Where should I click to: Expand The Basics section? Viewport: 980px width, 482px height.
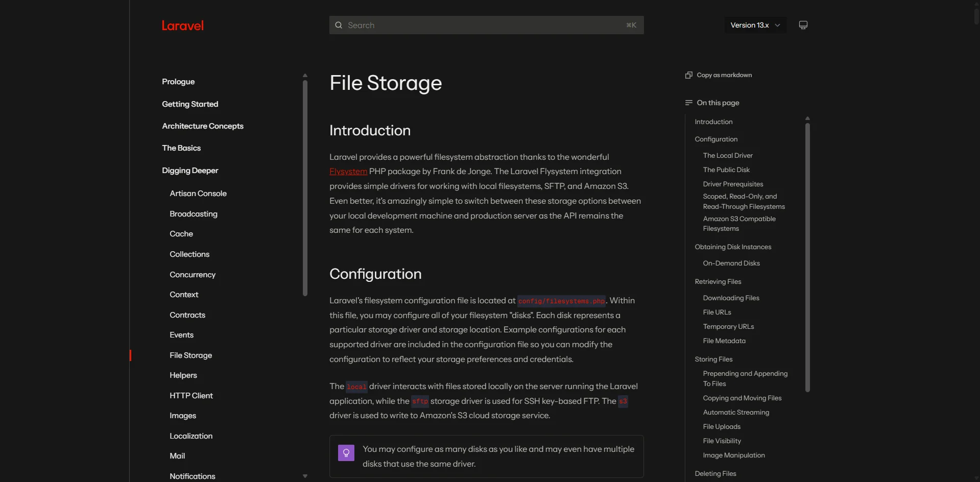click(x=181, y=148)
